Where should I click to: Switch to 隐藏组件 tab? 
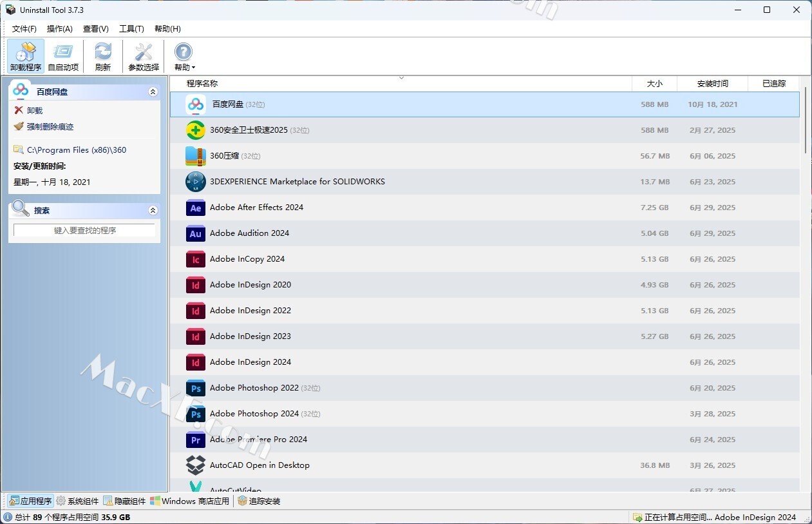point(124,501)
